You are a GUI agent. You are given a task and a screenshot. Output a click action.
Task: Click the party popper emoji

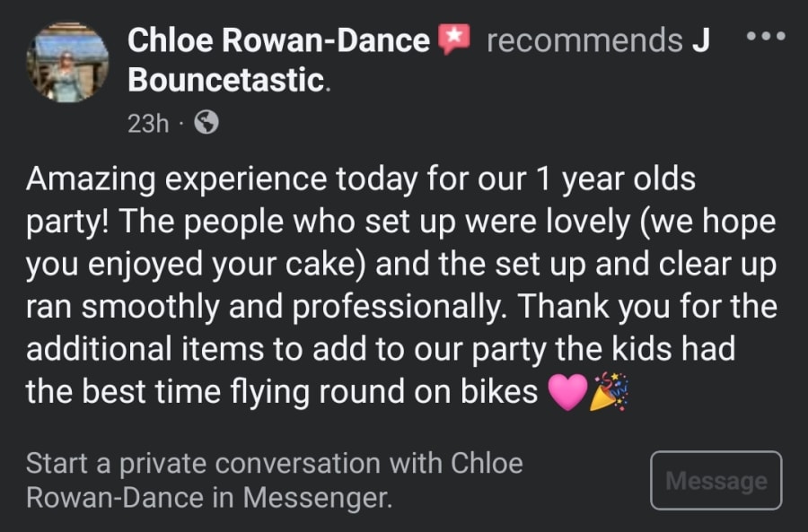608,393
